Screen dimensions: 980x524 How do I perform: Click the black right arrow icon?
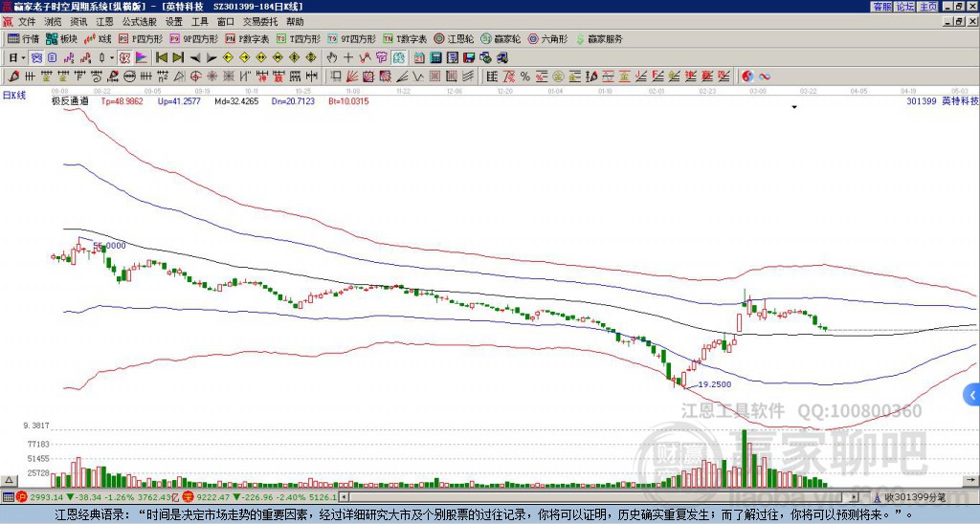(x=212, y=58)
